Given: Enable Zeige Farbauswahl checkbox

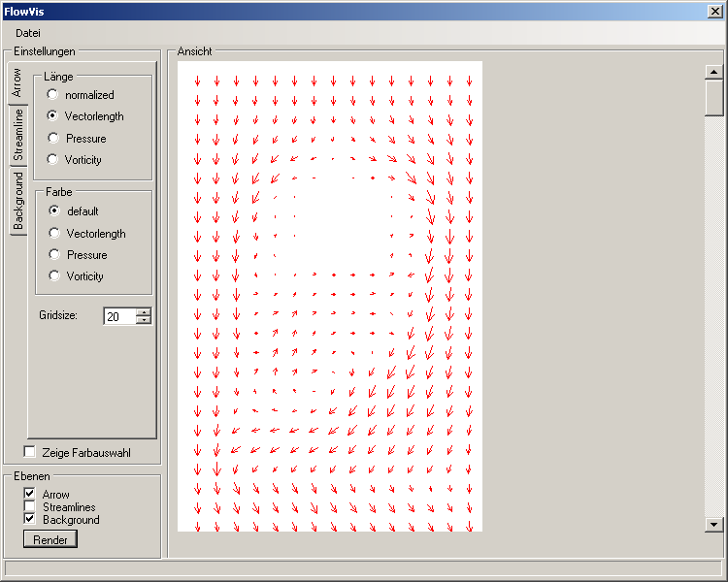Looking at the screenshot, I should coord(30,452).
